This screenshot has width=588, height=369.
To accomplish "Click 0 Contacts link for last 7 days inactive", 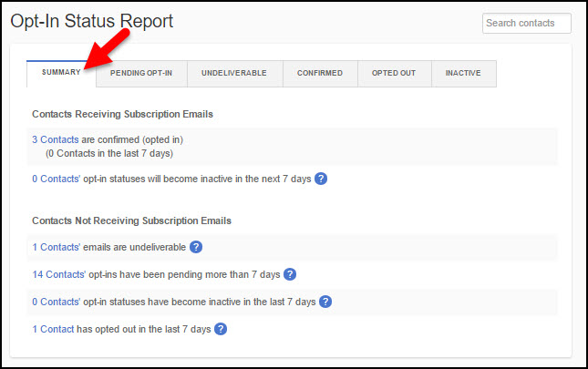I will click(55, 302).
